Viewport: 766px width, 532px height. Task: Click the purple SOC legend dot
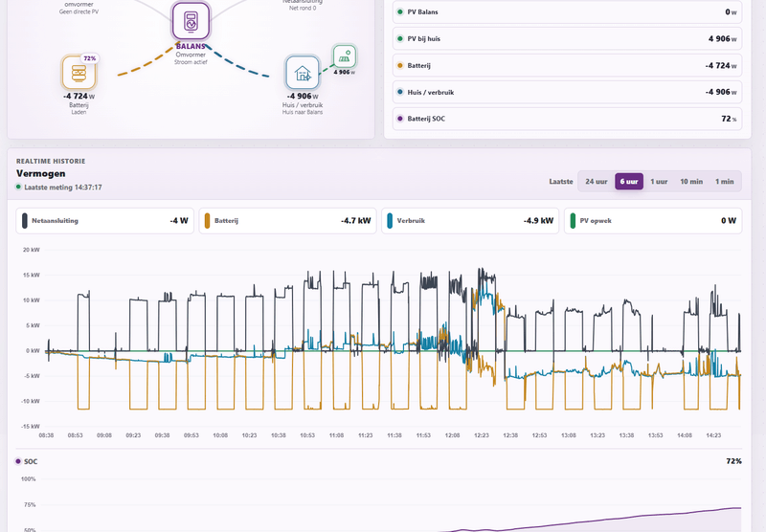pos(18,461)
